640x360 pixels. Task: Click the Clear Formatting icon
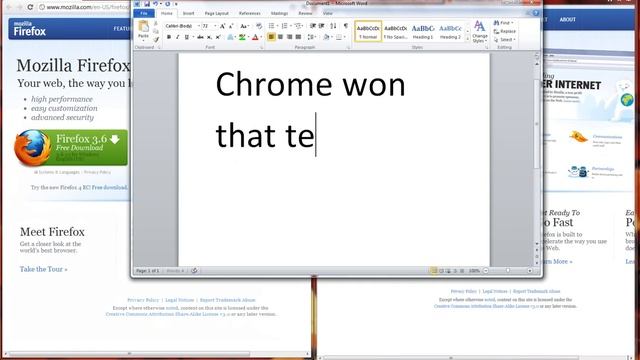tap(259, 26)
